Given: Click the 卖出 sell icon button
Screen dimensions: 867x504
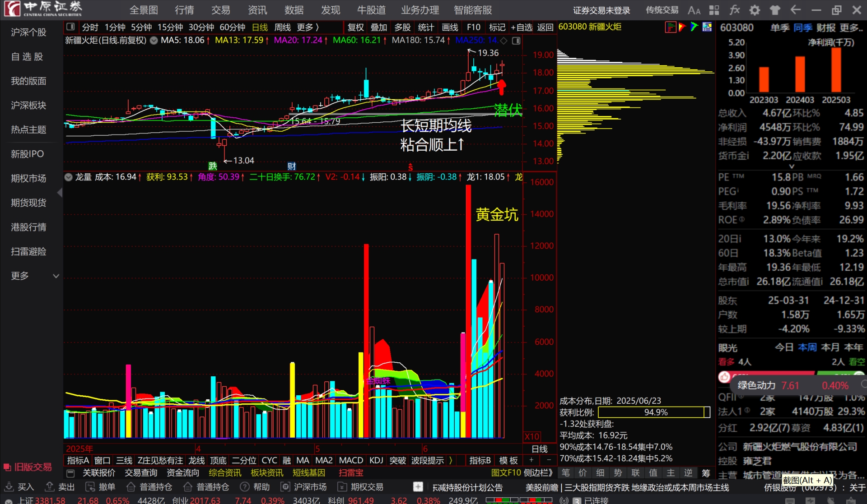Looking at the screenshot, I should pyautogui.click(x=50, y=487).
